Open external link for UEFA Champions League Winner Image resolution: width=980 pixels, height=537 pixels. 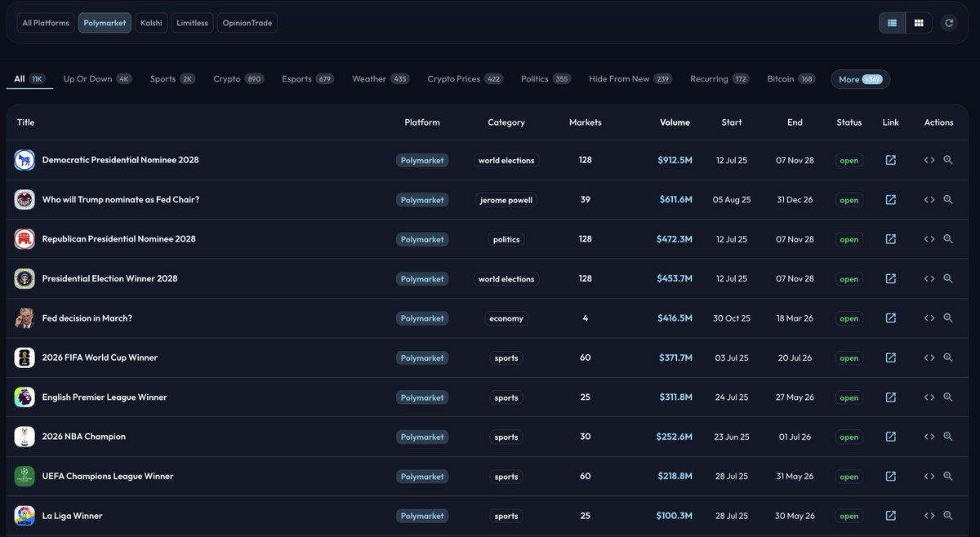(x=890, y=477)
